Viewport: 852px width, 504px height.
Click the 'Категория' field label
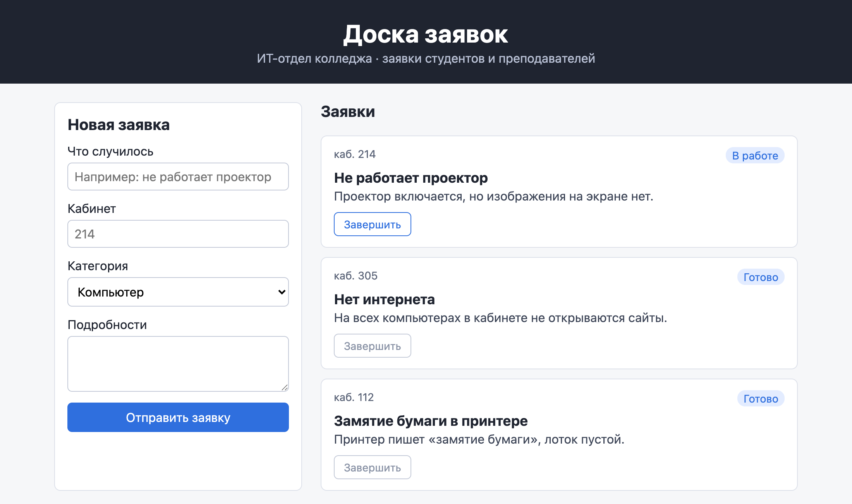pos(98,266)
